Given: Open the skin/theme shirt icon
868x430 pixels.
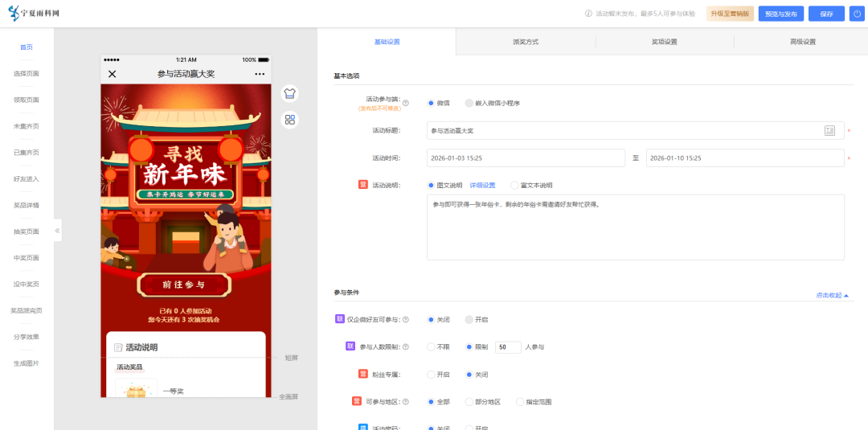Looking at the screenshot, I should (x=289, y=93).
